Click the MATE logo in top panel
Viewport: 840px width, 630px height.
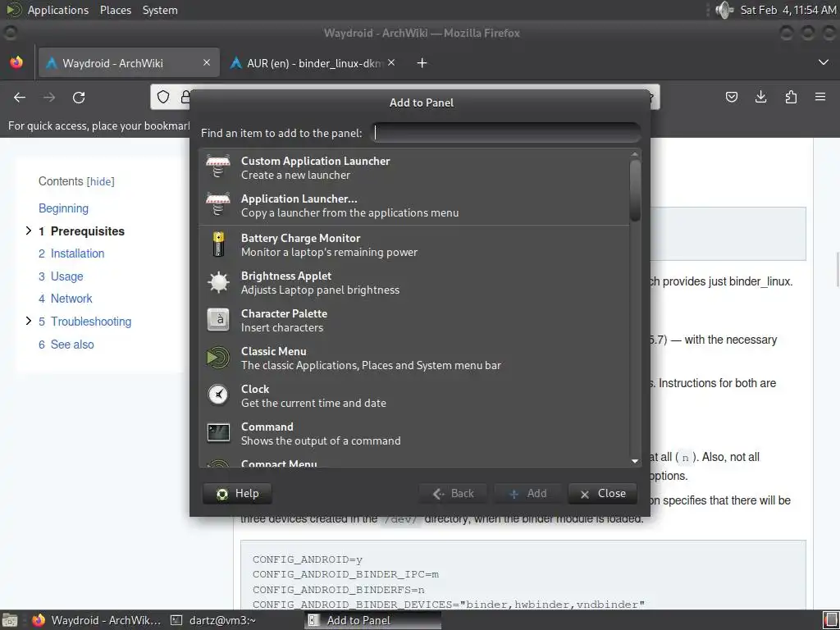coord(13,10)
